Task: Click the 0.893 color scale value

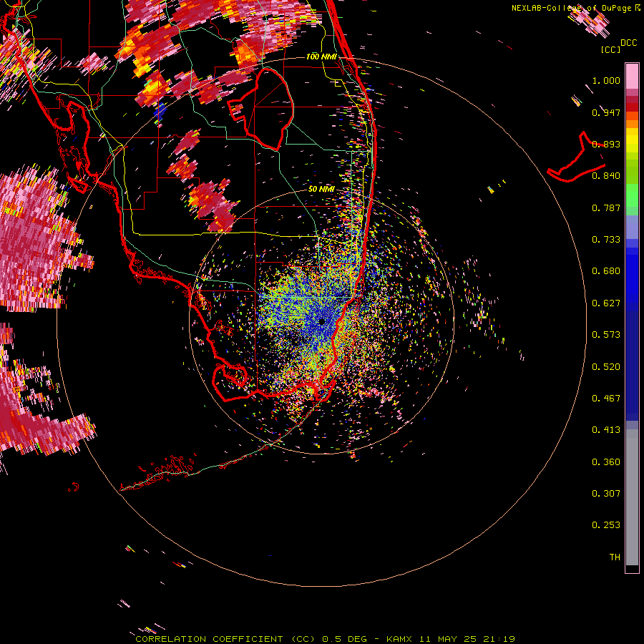Action: (606, 144)
